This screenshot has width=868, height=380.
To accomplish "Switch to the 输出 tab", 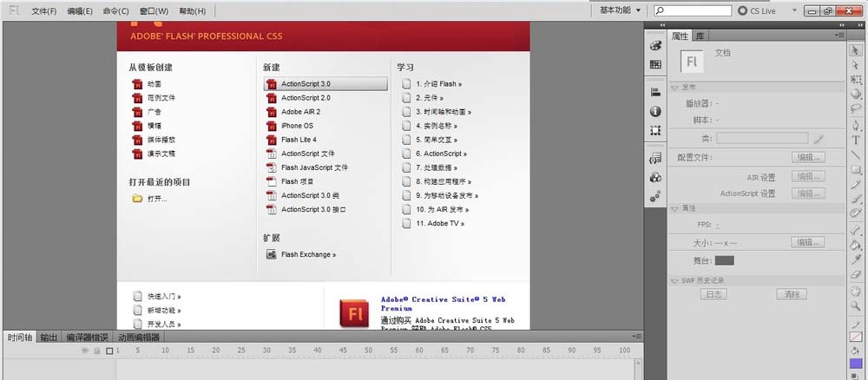I will pyautogui.click(x=48, y=337).
